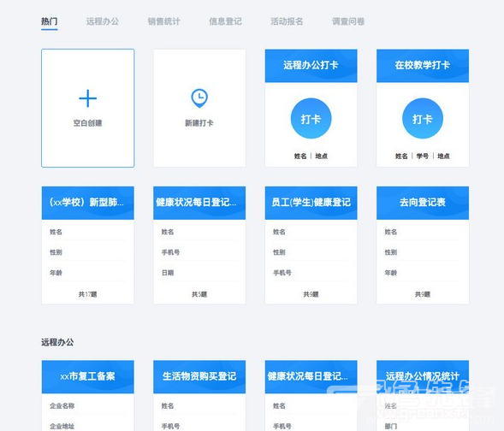Open the 去向登记表 template

pyautogui.click(x=423, y=203)
